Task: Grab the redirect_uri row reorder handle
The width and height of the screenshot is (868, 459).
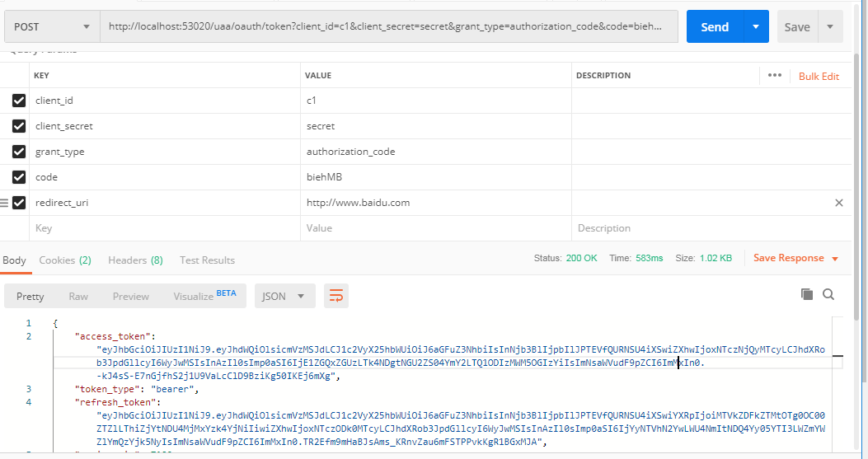Action: click(4, 204)
